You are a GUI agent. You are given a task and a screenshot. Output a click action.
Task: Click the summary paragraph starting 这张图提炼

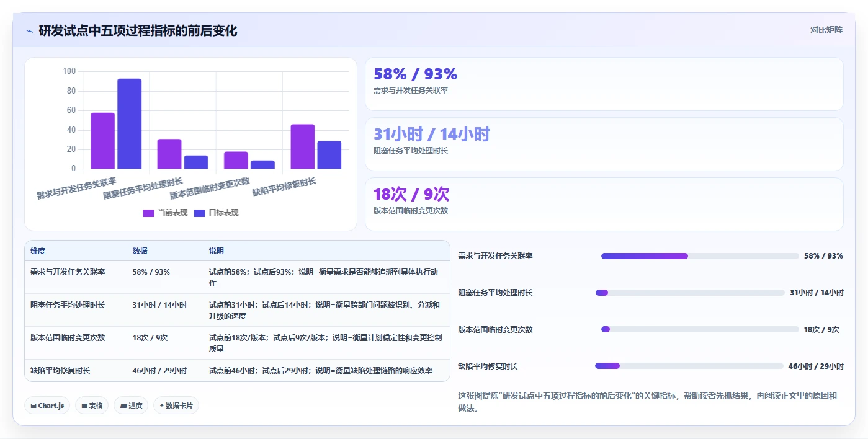coord(647,402)
